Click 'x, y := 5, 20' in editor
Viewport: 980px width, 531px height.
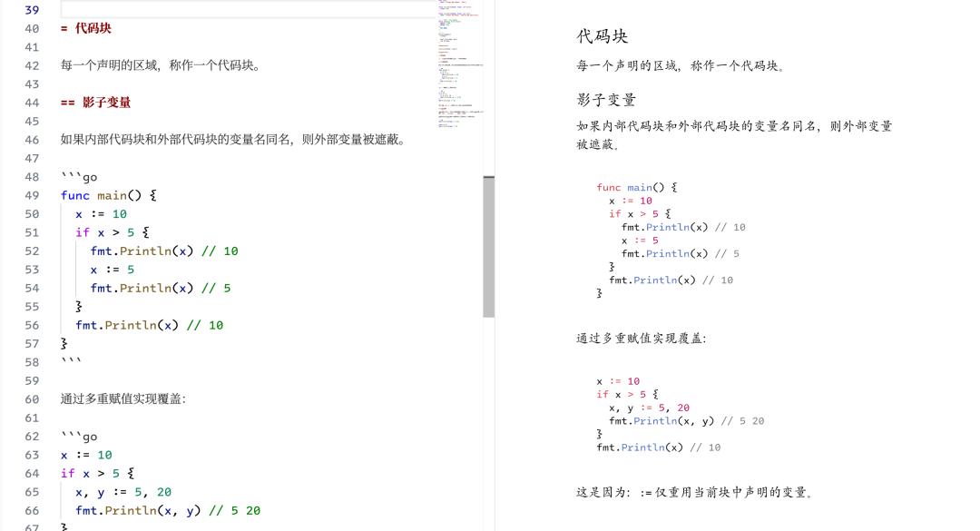click(123, 492)
